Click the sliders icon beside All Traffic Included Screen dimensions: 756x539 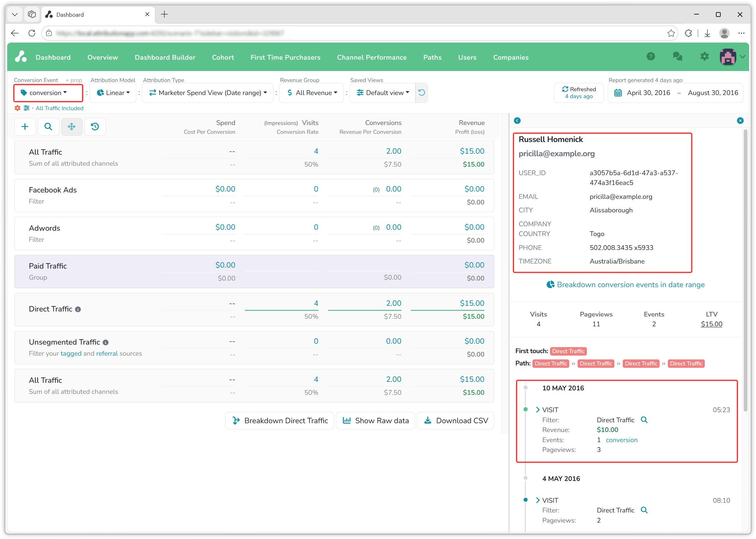26,108
